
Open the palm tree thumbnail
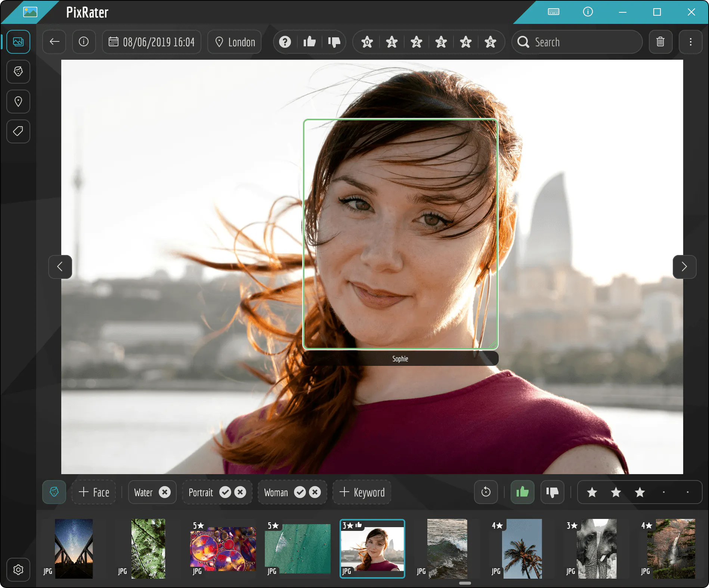[522, 549]
